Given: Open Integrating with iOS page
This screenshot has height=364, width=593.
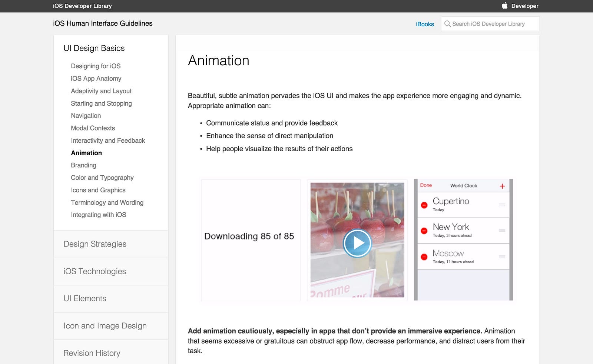Looking at the screenshot, I should tap(99, 215).
